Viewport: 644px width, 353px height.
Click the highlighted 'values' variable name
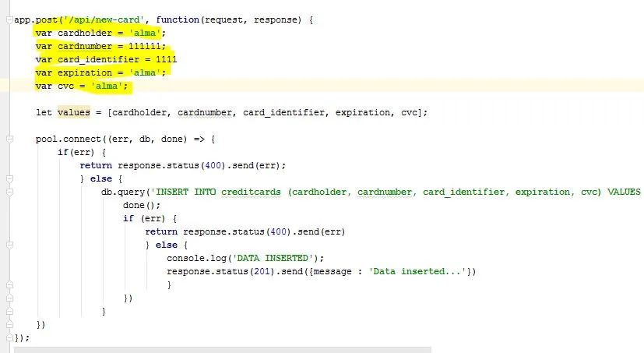tap(73, 112)
